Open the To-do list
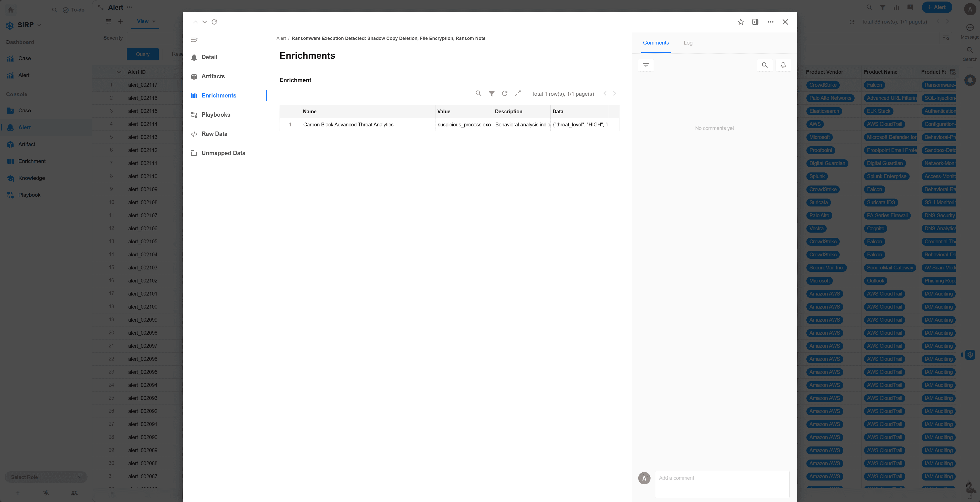This screenshot has width=980, height=502. pos(74,10)
